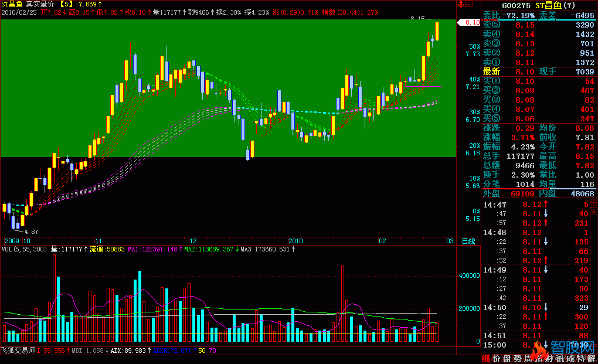The width and height of the screenshot is (598, 364).
Task: Select the 细 tab at bottom right
Action: (485, 359)
